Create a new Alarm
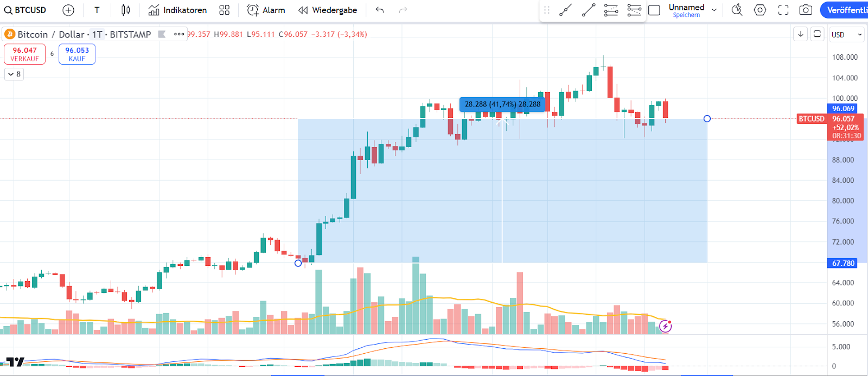 266,10
